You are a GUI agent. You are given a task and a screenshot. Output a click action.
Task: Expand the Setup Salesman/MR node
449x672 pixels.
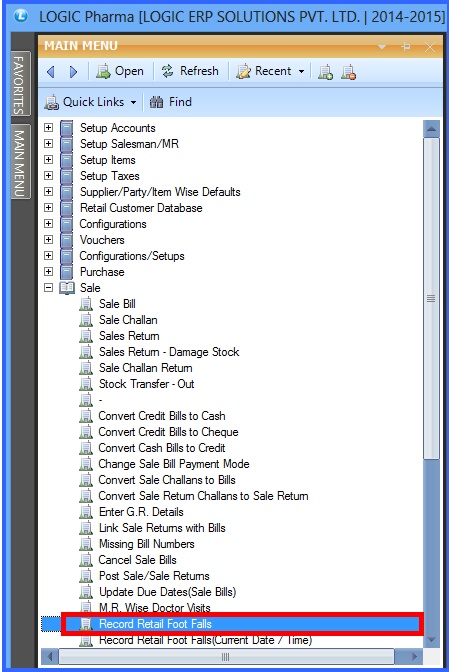48,144
